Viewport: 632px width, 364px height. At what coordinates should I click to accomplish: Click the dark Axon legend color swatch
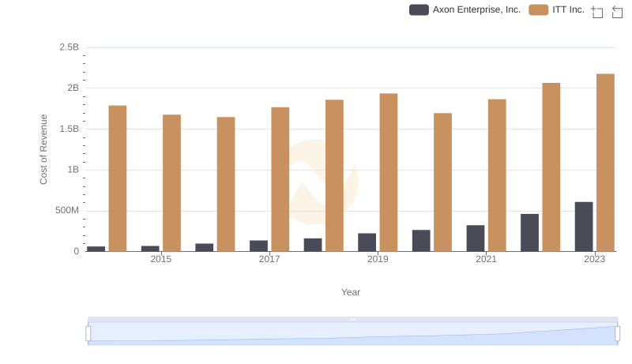pyautogui.click(x=419, y=9)
